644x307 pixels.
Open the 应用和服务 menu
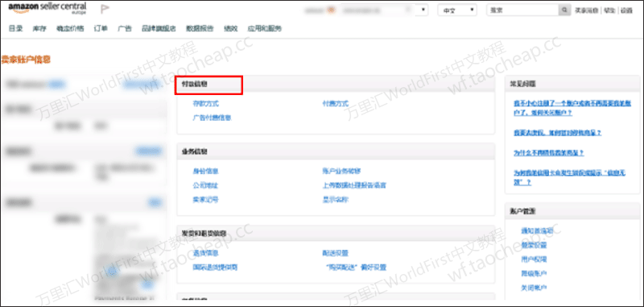click(265, 28)
